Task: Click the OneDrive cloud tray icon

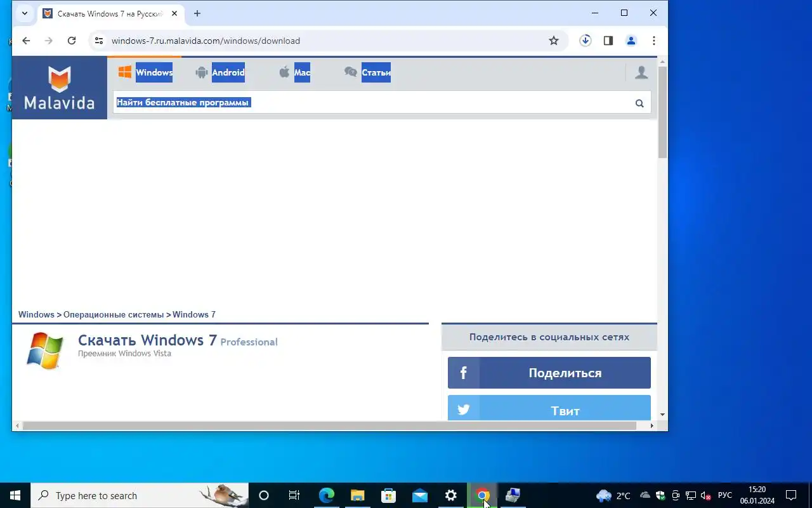Action: point(645,495)
